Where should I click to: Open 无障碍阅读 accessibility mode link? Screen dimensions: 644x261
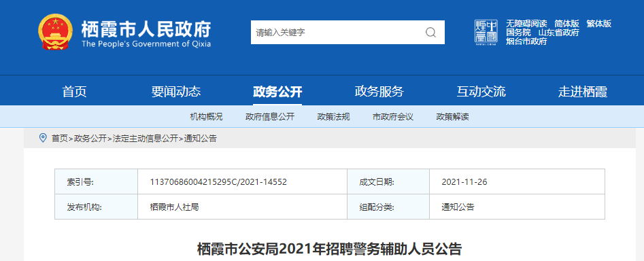(x=526, y=23)
